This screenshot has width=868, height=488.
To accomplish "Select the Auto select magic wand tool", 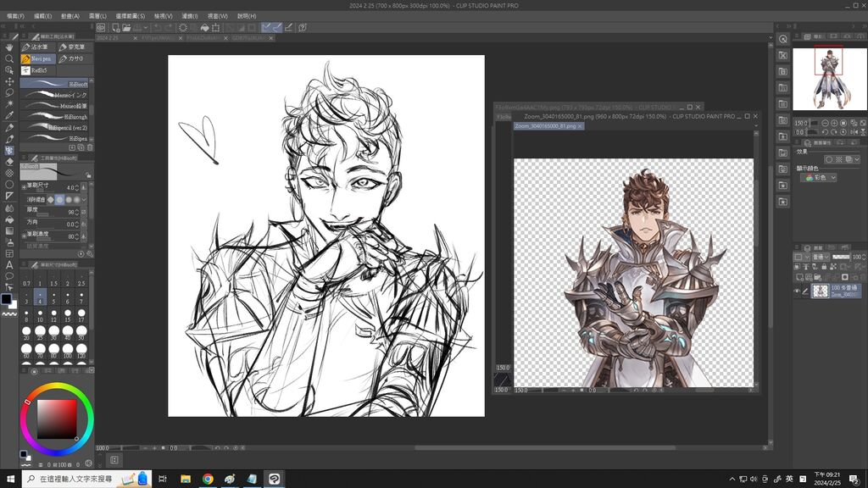I will (x=9, y=104).
